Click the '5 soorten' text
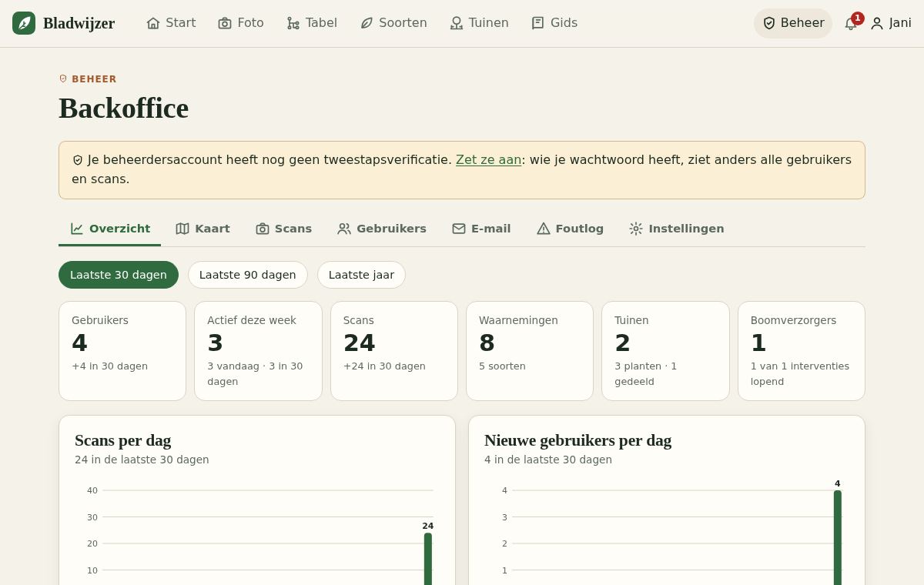This screenshot has height=585, width=924. [502, 366]
